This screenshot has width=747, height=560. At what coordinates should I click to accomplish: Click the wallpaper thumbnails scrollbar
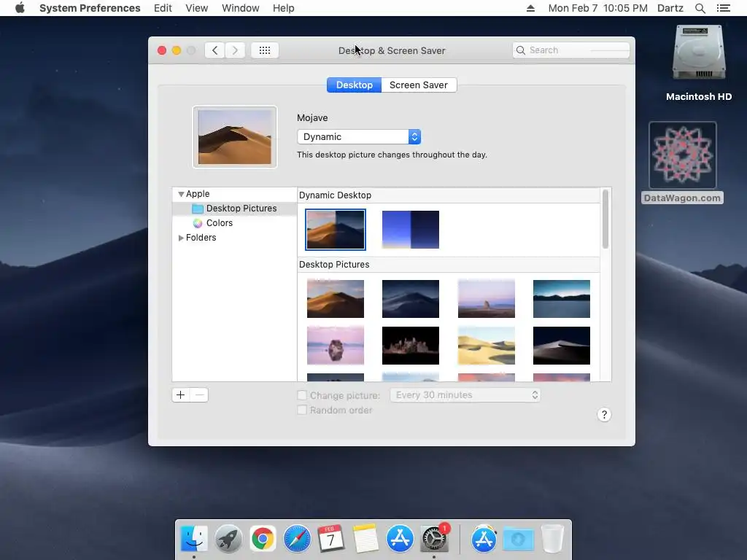coord(605,219)
